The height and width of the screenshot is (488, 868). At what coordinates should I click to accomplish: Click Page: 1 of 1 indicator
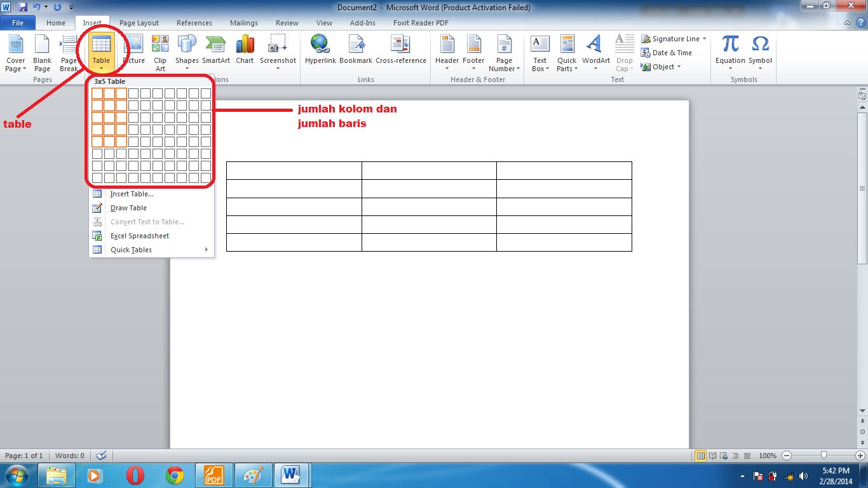click(24, 456)
